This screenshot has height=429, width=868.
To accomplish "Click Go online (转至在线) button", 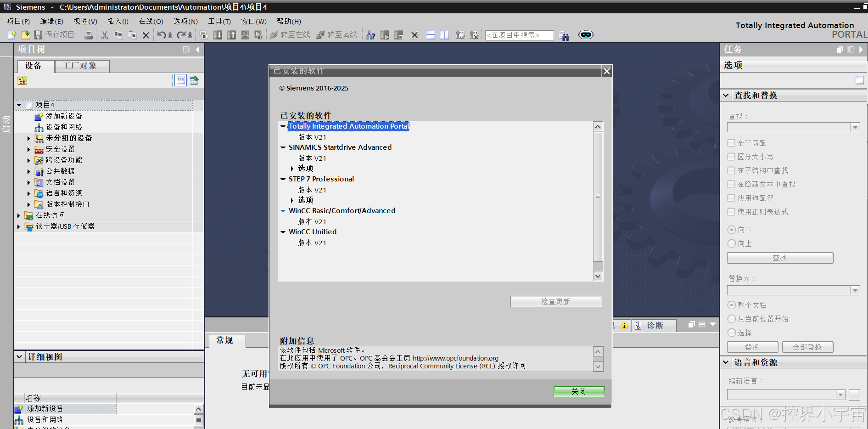I will pos(290,35).
